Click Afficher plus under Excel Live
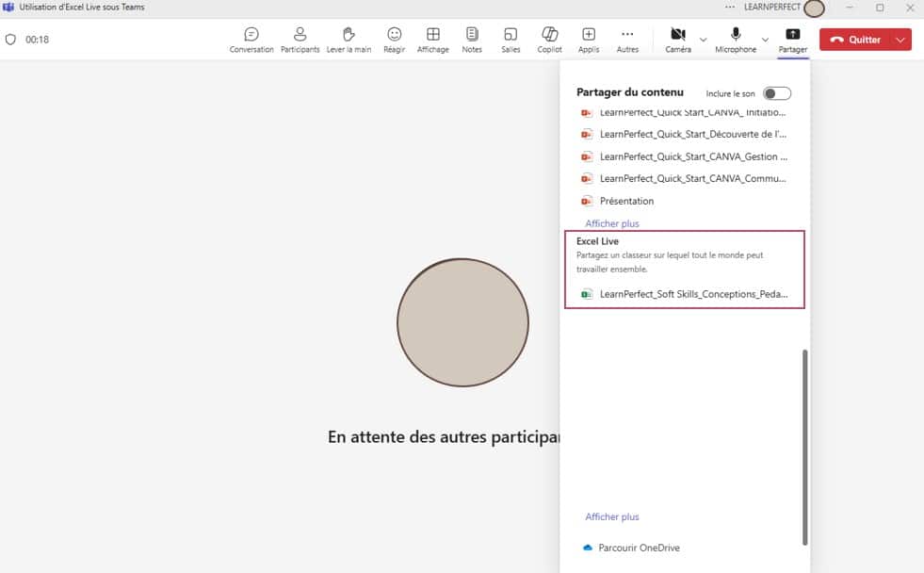 point(611,516)
